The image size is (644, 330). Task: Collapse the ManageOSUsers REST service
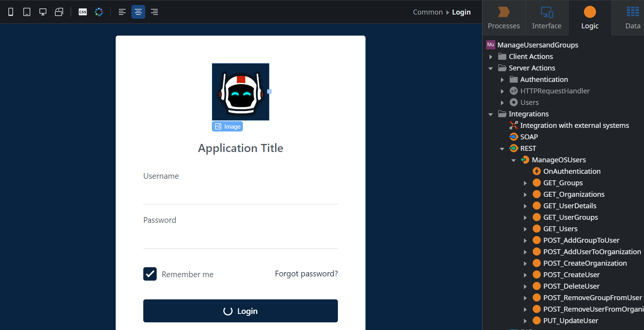pyautogui.click(x=514, y=160)
